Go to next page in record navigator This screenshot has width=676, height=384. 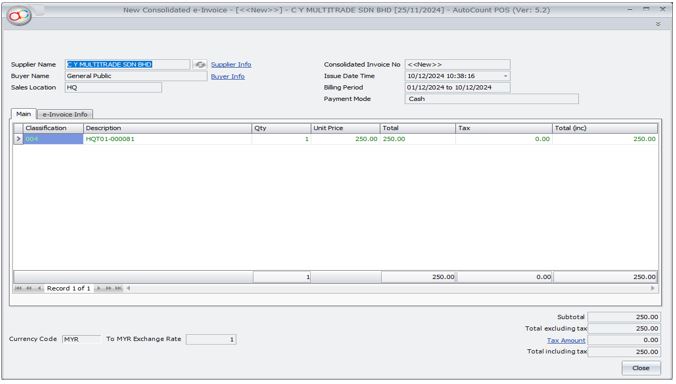108,288
